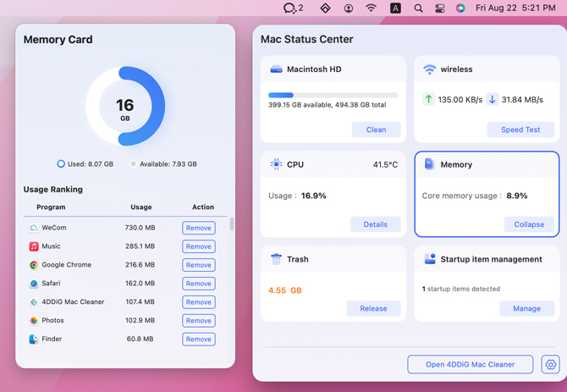Open settings gear in Mac Status Center
This screenshot has height=392, width=567.
tap(550, 364)
